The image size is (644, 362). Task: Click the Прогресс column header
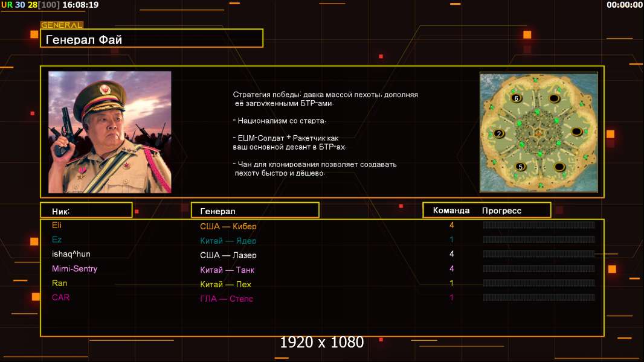click(501, 211)
